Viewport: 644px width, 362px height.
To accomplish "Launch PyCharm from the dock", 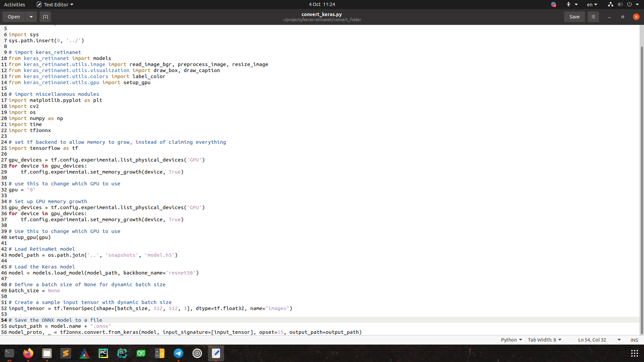I will click(103, 353).
